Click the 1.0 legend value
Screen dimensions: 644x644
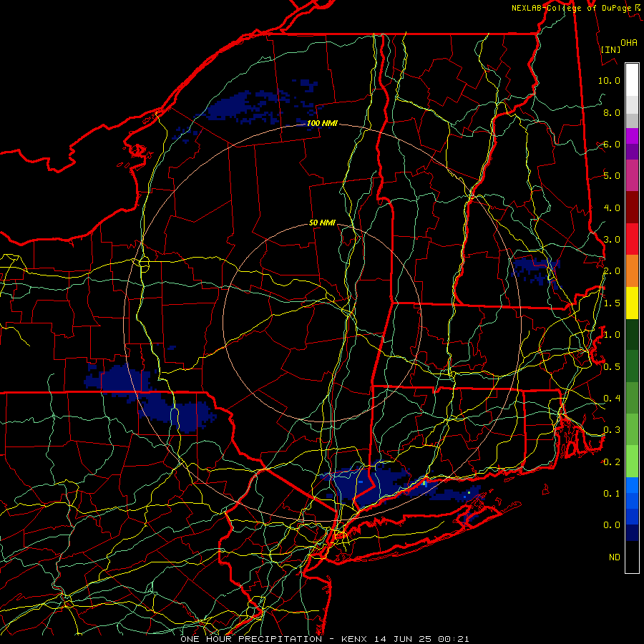tap(612, 335)
